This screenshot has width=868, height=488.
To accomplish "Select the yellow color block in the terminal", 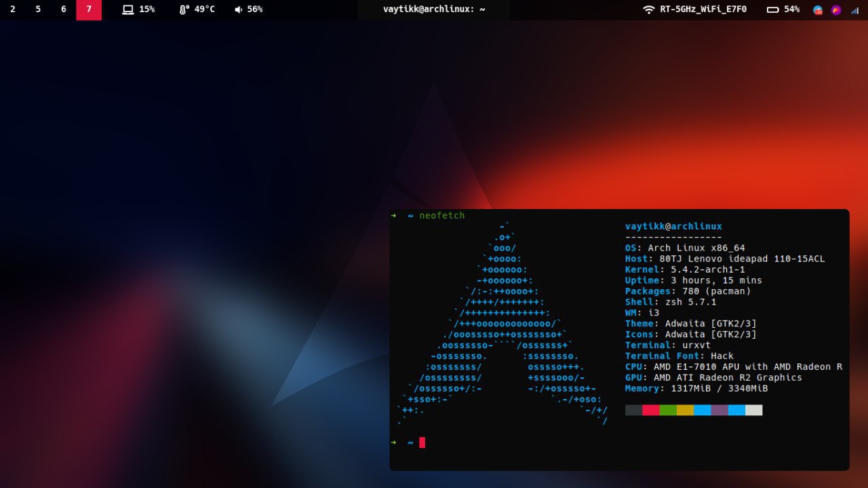I will (685, 410).
